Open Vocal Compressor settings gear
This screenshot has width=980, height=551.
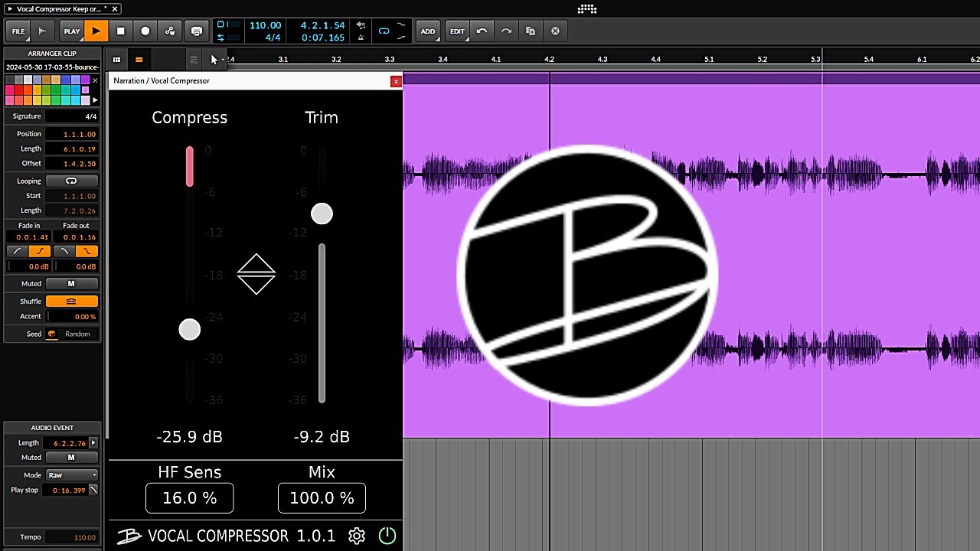357,536
